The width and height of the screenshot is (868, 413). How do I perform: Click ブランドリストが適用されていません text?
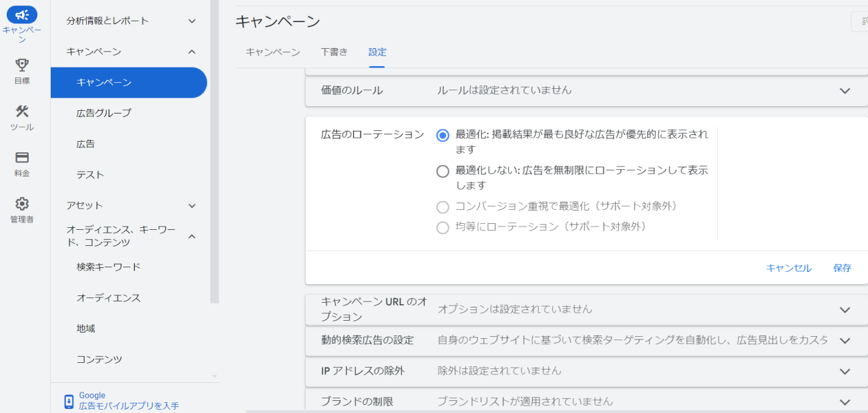point(525,401)
